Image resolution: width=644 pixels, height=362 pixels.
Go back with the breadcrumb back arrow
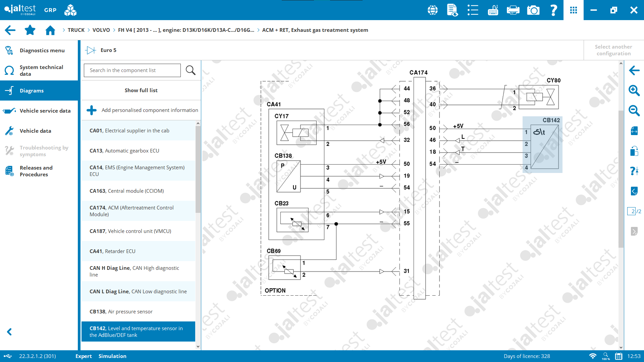pos(10,30)
